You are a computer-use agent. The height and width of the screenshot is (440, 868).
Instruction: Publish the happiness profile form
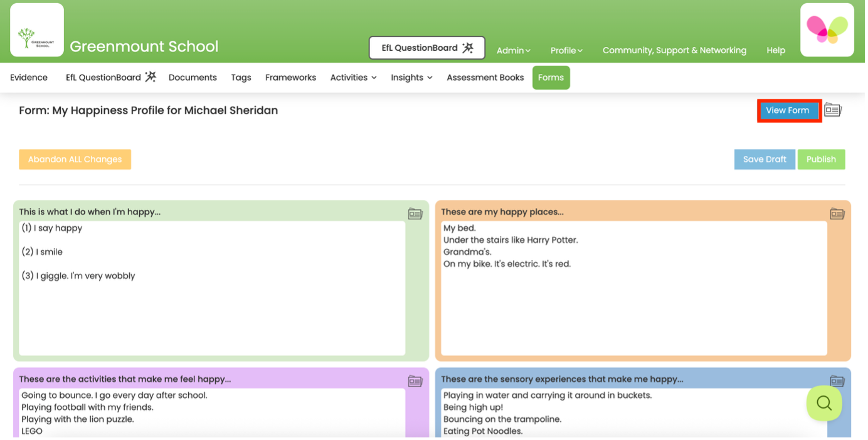(821, 159)
